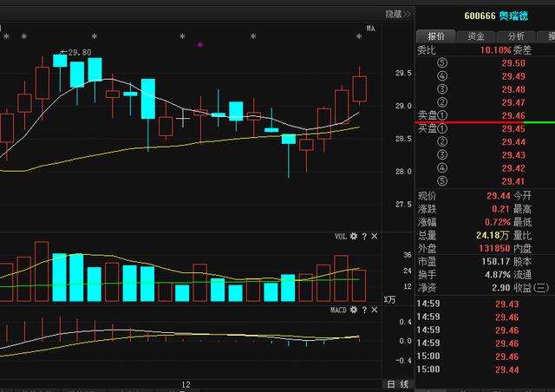Screen dimensions: 555x392
Task: Click the 净资 value 2.90
Action: click(x=501, y=288)
